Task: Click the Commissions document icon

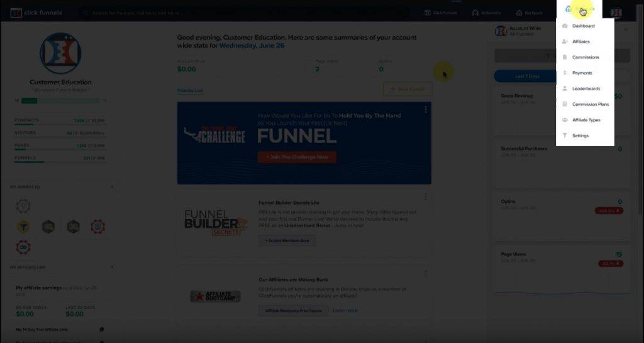Action: coord(565,57)
